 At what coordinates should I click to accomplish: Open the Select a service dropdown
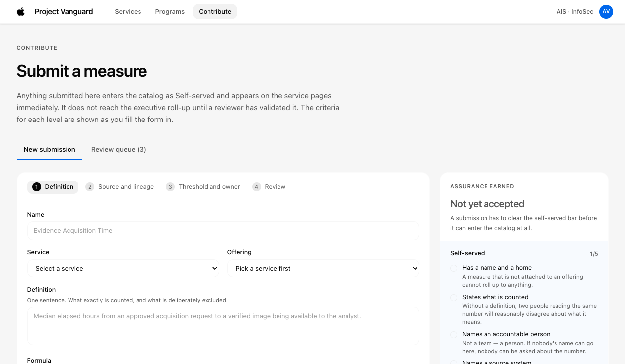click(124, 269)
